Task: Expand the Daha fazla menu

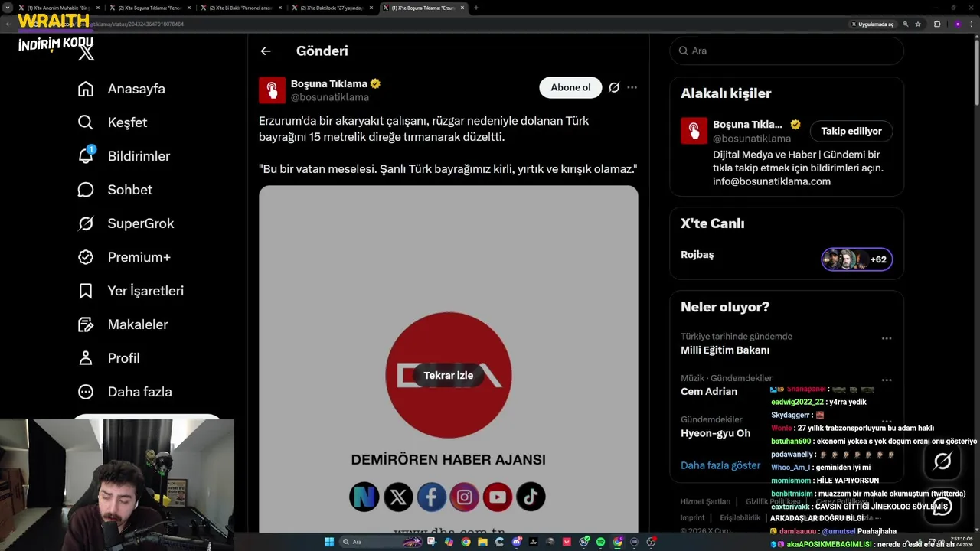Action: (x=126, y=392)
